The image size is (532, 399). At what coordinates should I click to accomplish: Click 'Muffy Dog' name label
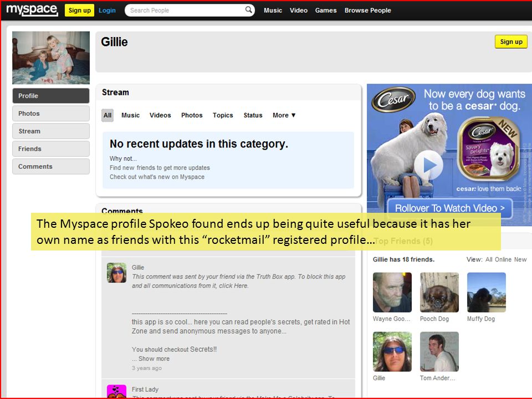point(481,319)
